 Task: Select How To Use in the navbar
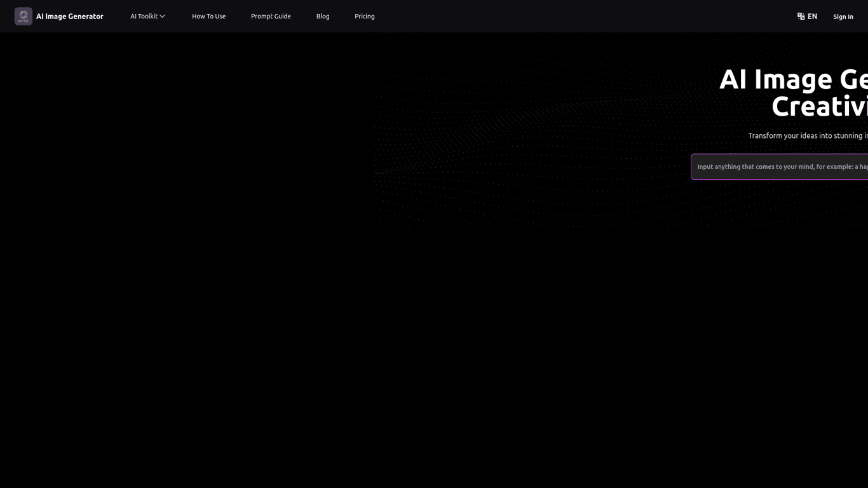tap(208, 16)
